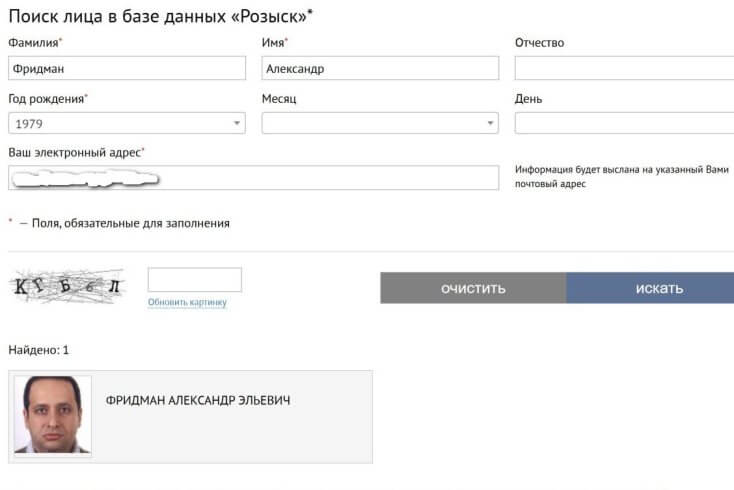Click the captcha code entry box

click(x=195, y=280)
